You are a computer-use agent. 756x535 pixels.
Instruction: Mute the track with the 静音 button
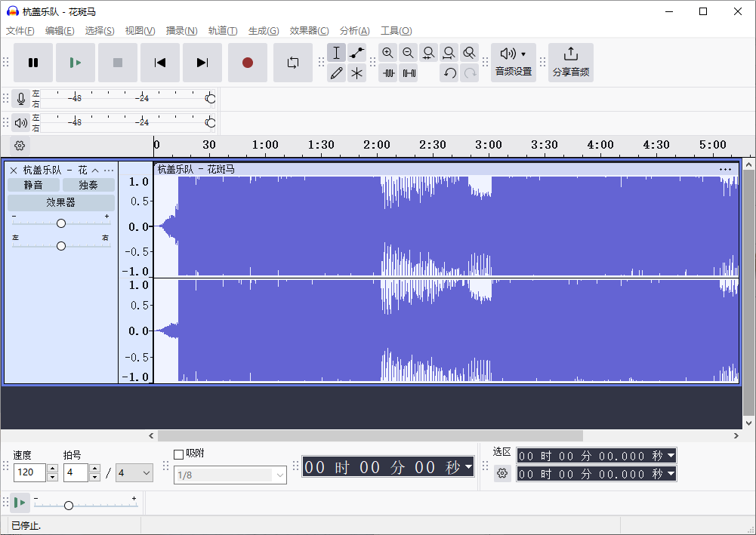pos(33,184)
